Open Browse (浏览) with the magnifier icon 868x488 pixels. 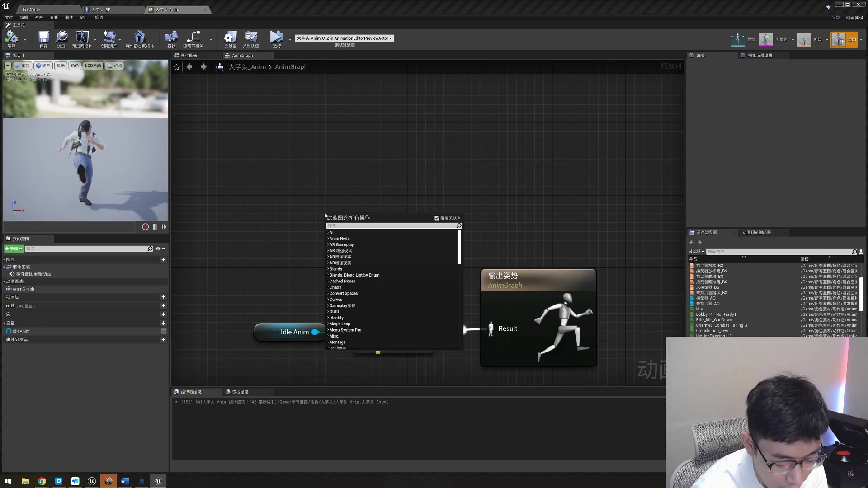click(x=61, y=38)
